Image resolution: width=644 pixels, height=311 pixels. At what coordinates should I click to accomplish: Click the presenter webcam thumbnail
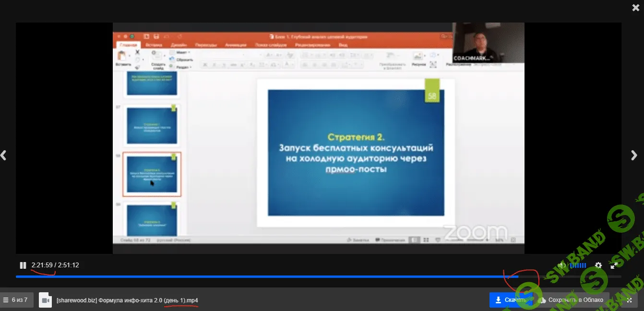pos(488,42)
